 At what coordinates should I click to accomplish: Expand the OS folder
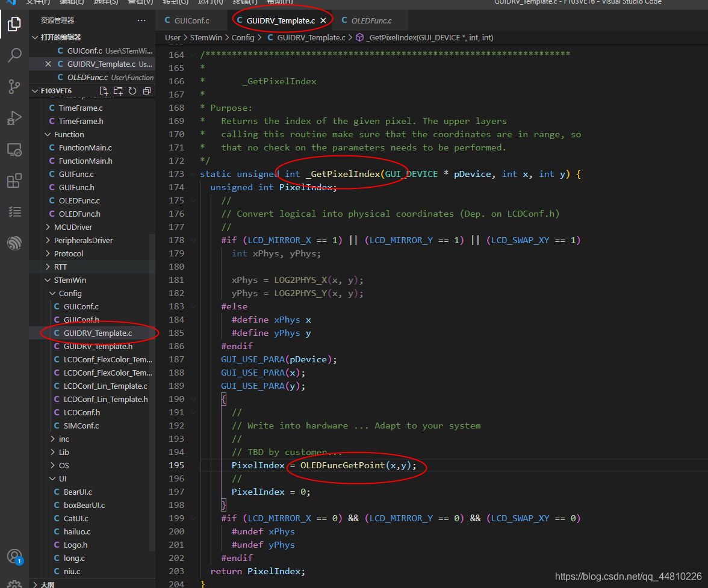pyautogui.click(x=52, y=465)
